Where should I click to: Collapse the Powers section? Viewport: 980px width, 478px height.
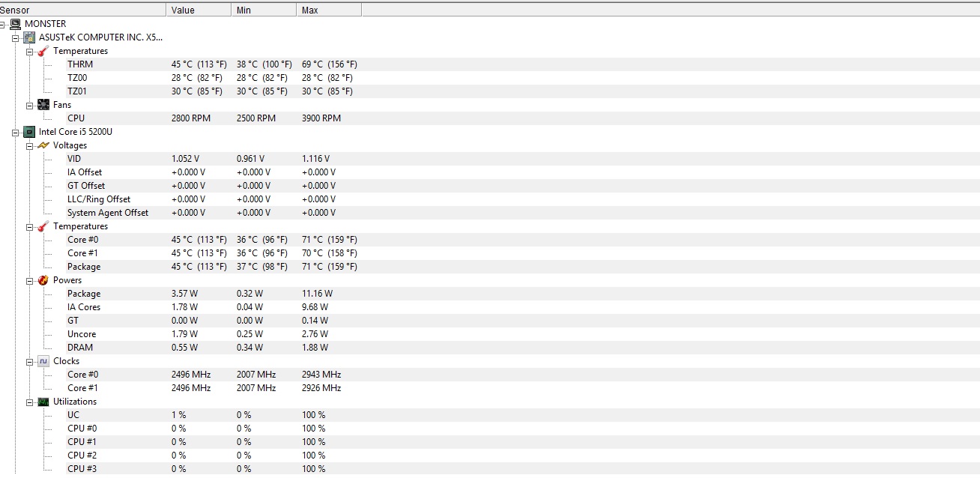30,280
